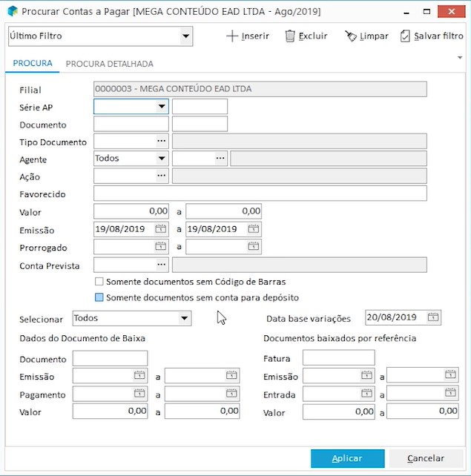Expand the Último Filtro dropdown
The image size is (471, 476).
[185, 36]
